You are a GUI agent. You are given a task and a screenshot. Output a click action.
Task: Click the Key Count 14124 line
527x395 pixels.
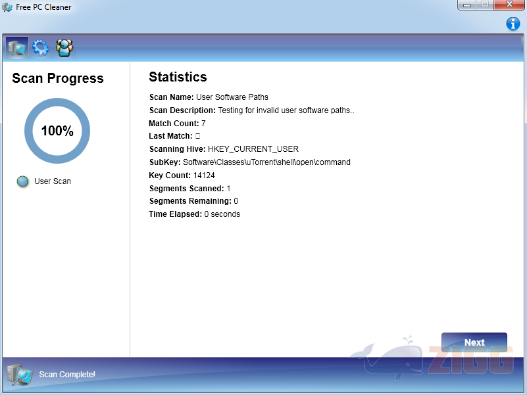pos(182,175)
